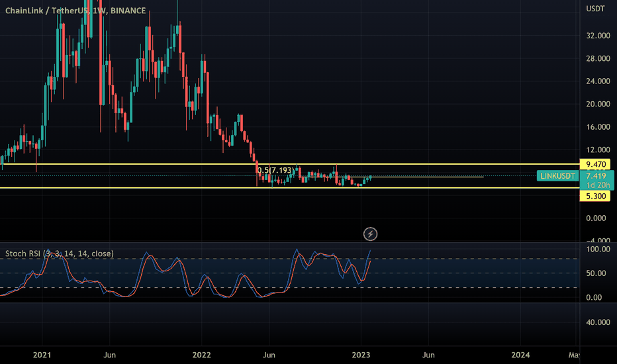Click the 28.000 price axis label
617x364 pixels.
point(598,58)
